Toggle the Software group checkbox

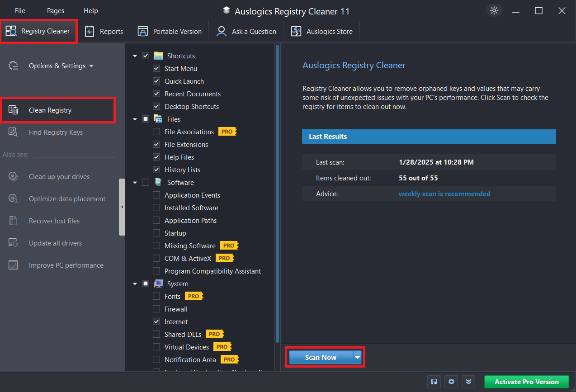pos(146,182)
